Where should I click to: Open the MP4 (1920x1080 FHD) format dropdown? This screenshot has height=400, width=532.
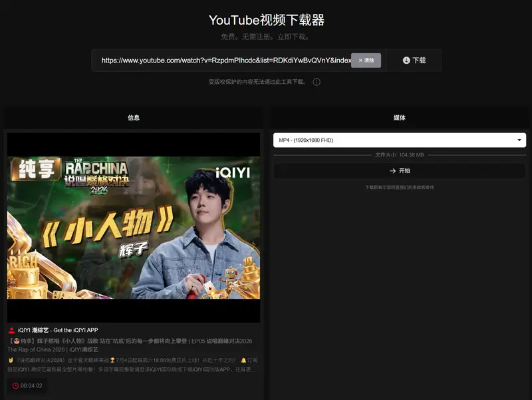(x=400, y=140)
